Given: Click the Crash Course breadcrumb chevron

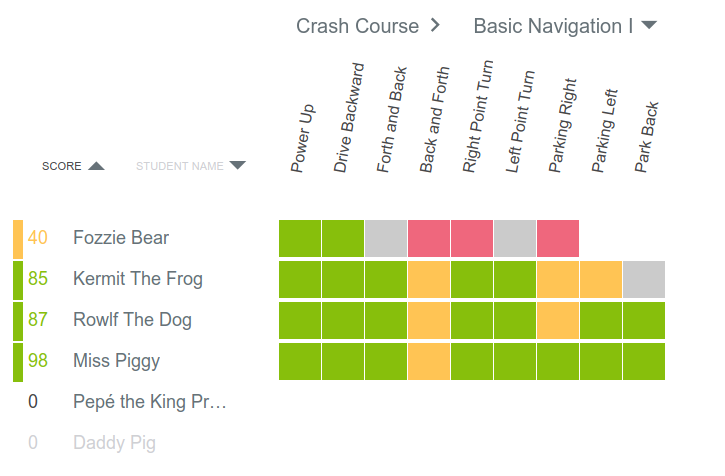Looking at the screenshot, I should click(435, 26).
